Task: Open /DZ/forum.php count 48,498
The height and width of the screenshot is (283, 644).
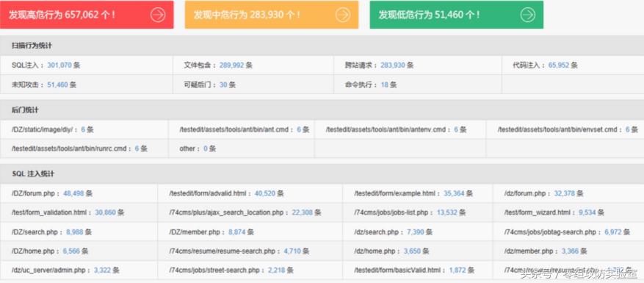Action: pyautogui.click(x=73, y=193)
